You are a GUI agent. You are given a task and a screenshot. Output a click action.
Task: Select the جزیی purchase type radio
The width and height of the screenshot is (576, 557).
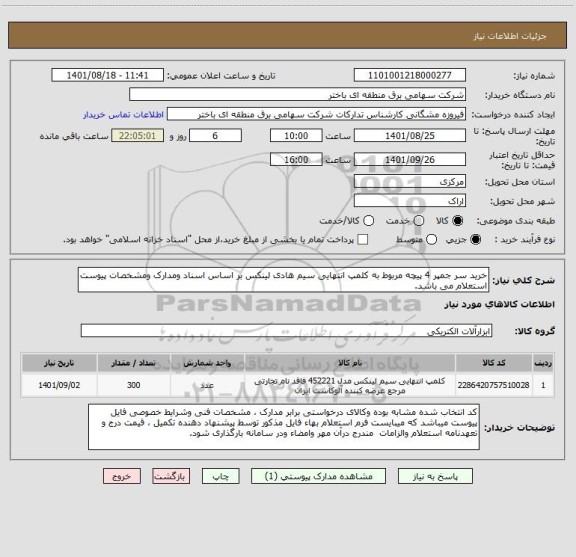476,240
